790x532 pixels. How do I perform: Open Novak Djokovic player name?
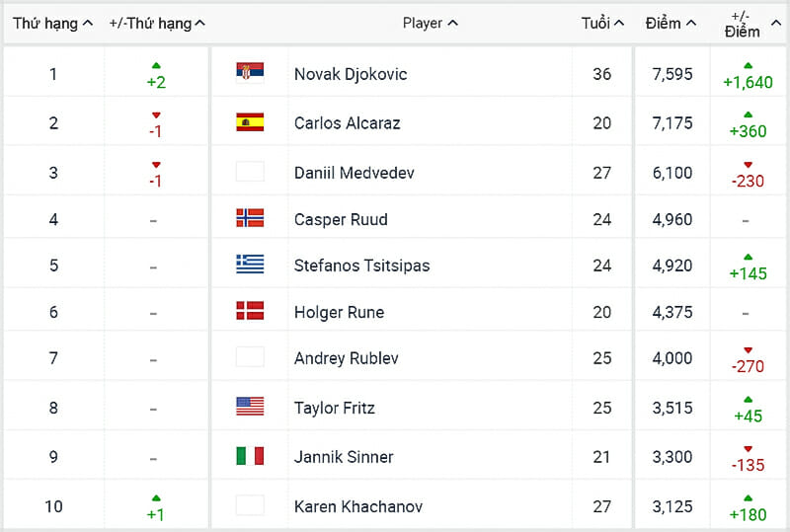pos(351,74)
